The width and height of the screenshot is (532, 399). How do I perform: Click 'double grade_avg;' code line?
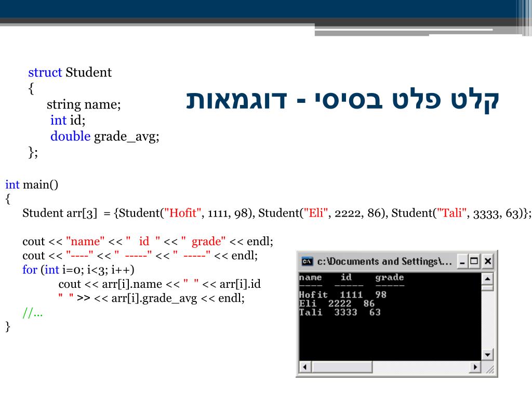click(105, 137)
